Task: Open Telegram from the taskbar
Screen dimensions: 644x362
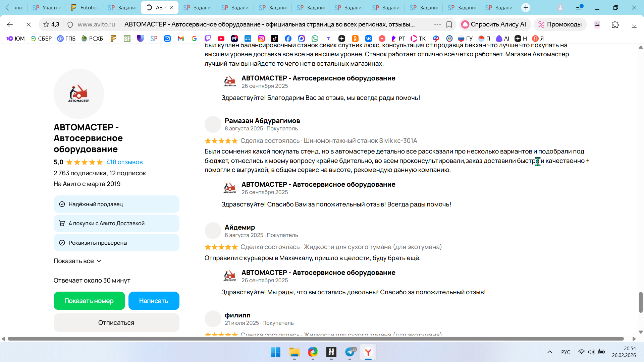Action: (350, 352)
